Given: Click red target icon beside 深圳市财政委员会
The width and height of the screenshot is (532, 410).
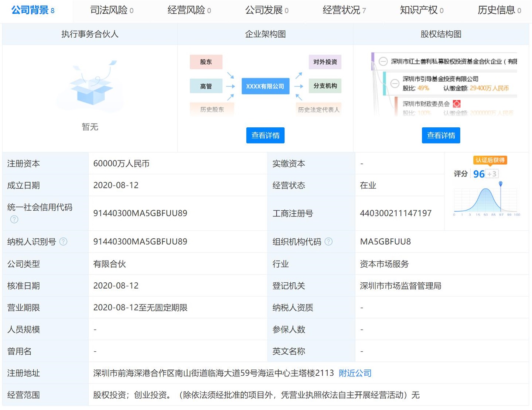Looking at the screenshot, I should tap(457, 104).
